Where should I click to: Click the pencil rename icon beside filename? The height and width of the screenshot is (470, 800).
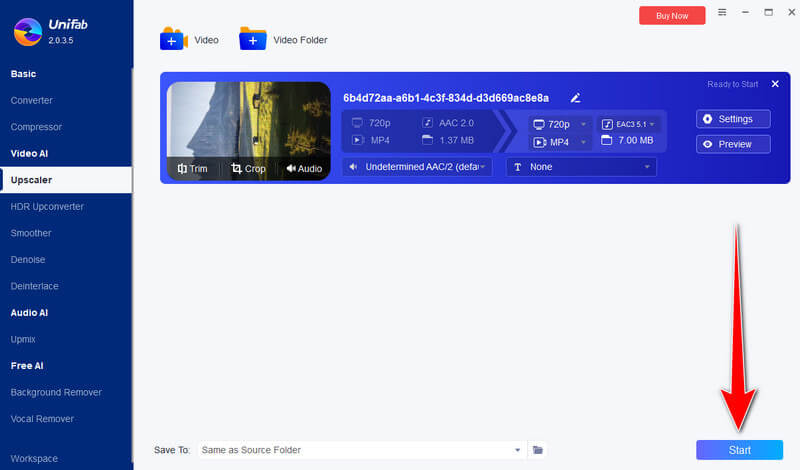point(575,98)
